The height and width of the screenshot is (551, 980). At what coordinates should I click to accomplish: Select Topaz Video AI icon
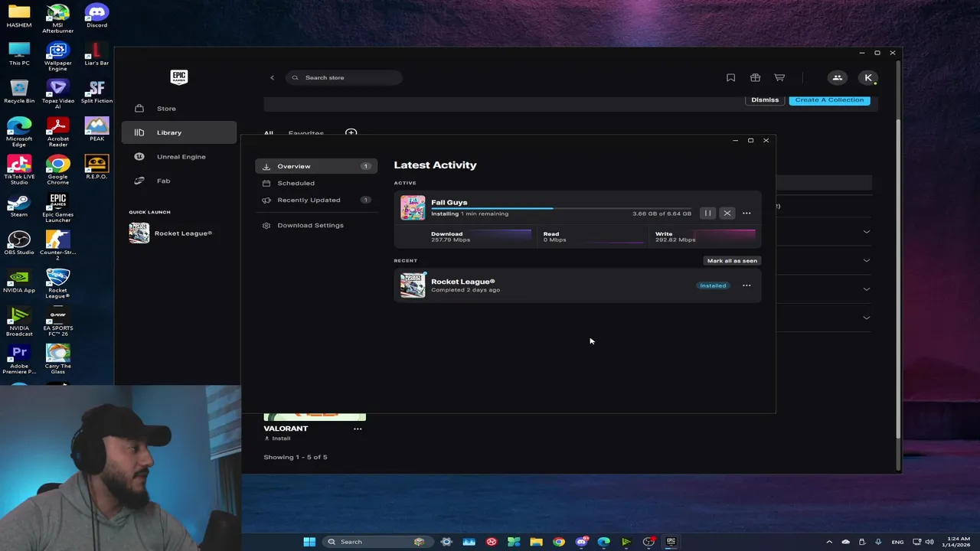tap(57, 94)
